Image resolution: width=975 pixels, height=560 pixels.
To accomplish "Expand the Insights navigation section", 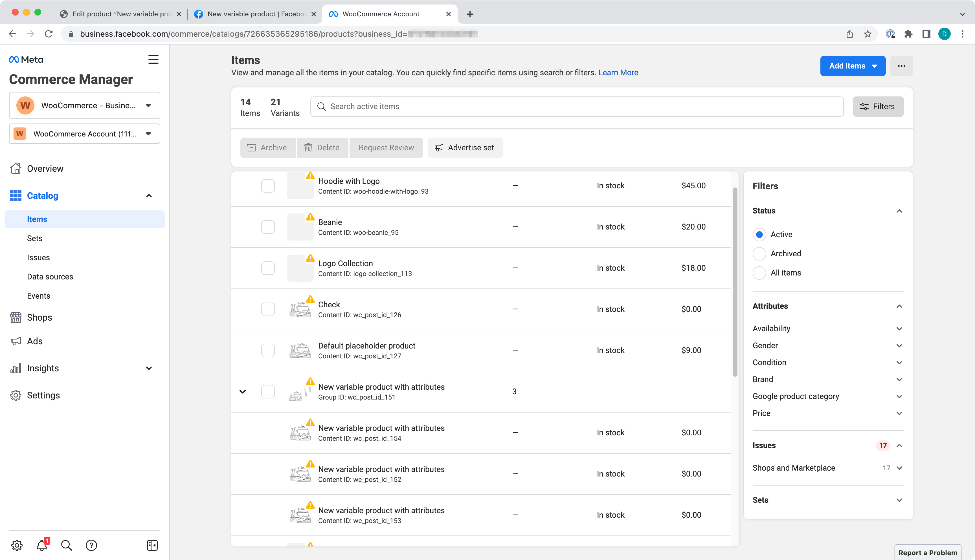I will point(149,368).
